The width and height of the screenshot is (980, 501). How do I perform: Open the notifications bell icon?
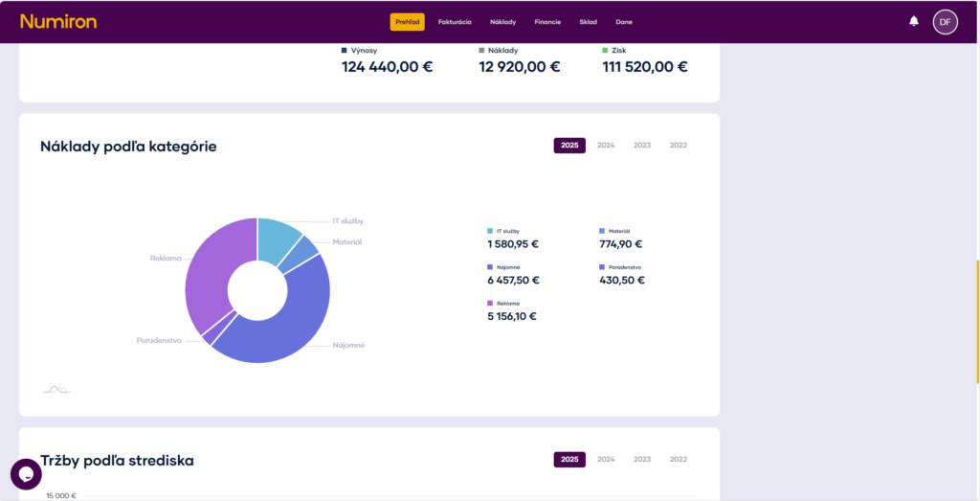click(914, 21)
